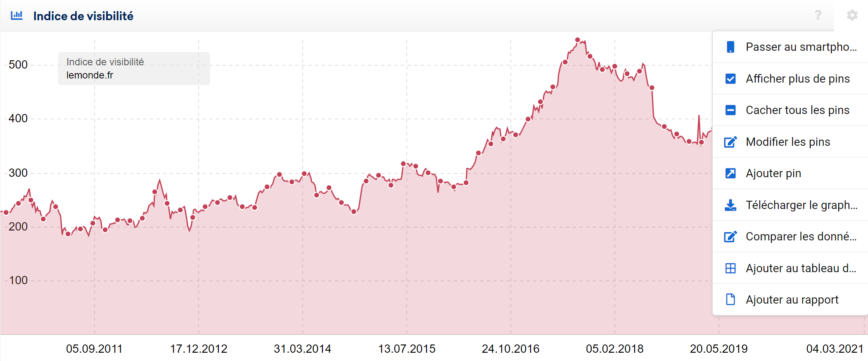Image resolution: width=868 pixels, height=361 pixels.
Task: Click the smartphone icon in menu
Action: pos(730,47)
